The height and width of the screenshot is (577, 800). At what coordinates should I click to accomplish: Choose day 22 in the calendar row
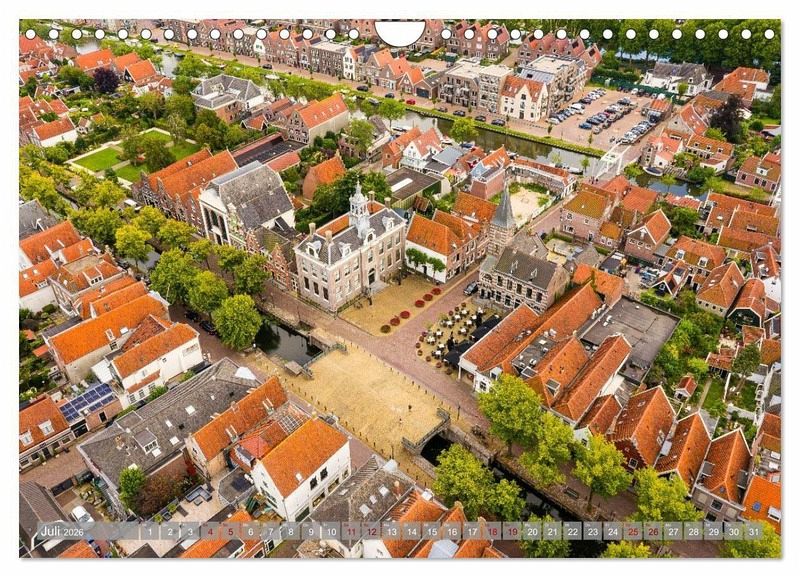point(573,531)
